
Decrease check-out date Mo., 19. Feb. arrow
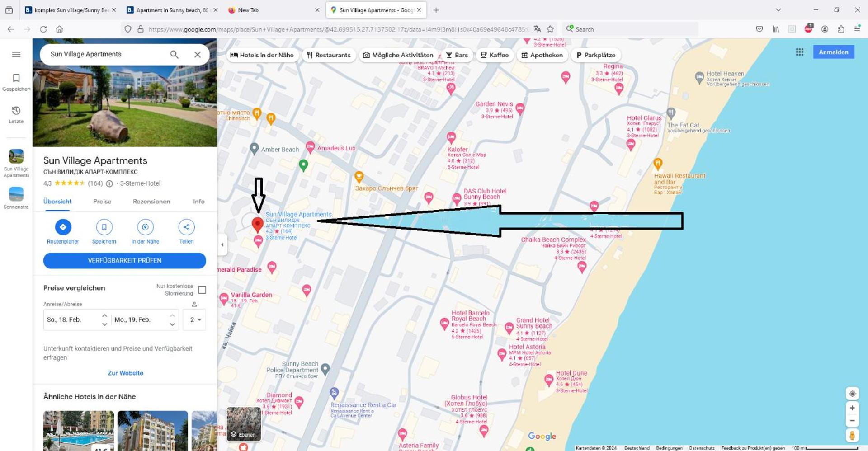click(x=172, y=324)
